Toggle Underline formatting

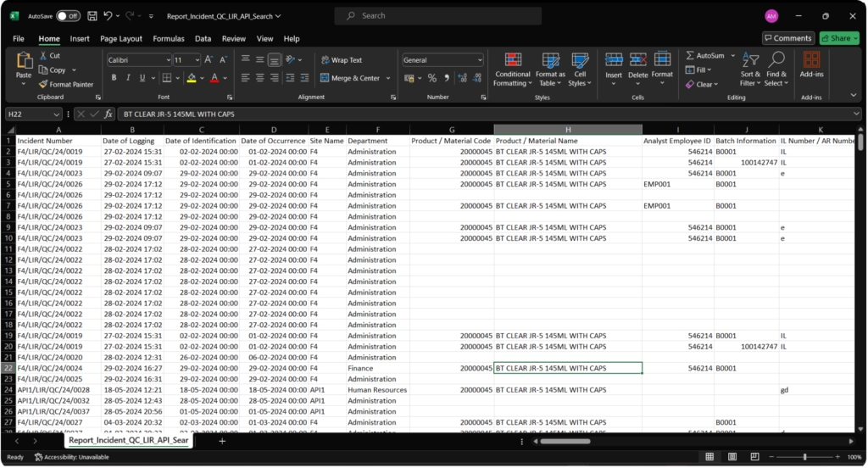(x=142, y=78)
